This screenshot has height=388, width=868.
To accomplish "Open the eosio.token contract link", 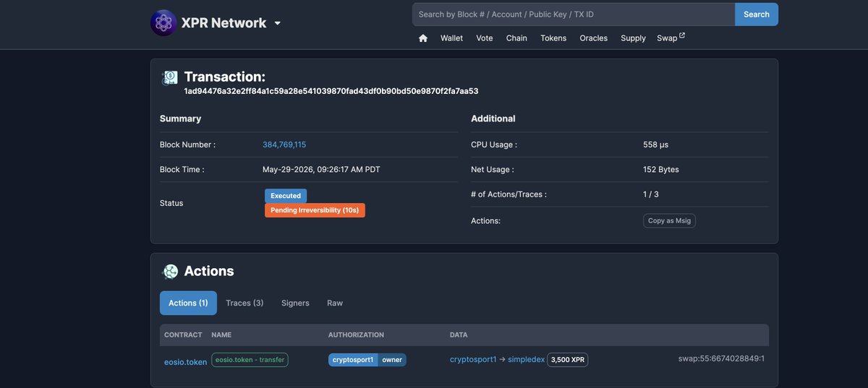I will pyautogui.click(x=185, y=362).
